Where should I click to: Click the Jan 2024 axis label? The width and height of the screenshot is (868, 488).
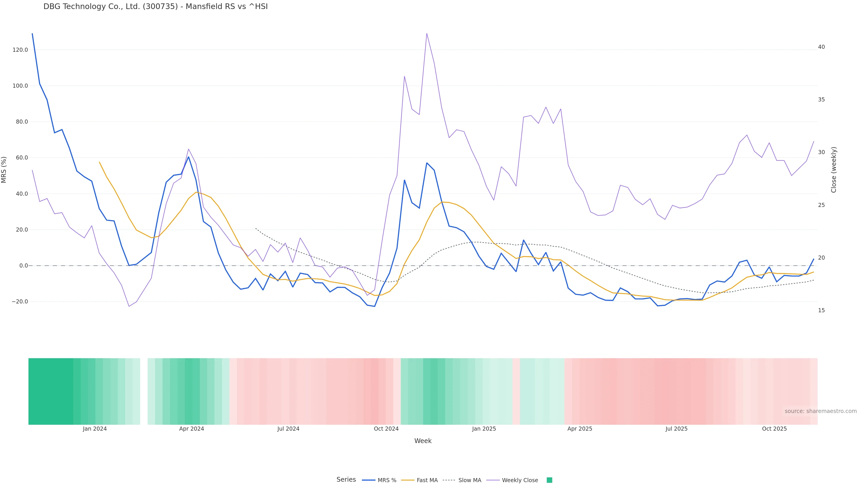(x=95, y=429)
